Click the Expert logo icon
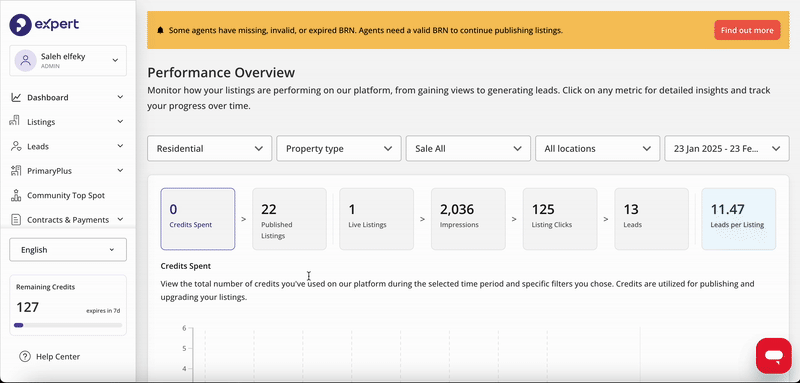This screenshot has width=800, height=383. pyautogui.click(x=20, y=24)
